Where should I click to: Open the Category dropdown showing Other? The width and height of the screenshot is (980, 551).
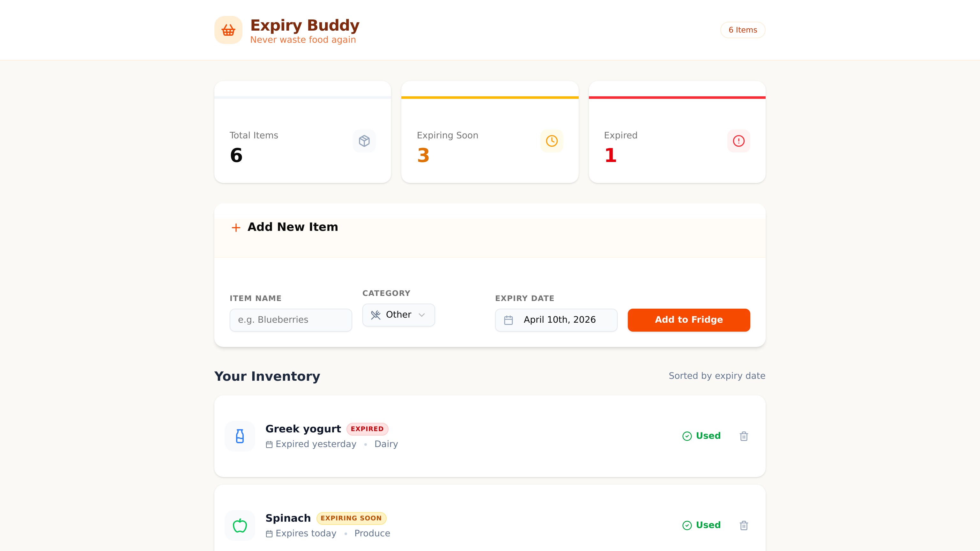[398, 315]
